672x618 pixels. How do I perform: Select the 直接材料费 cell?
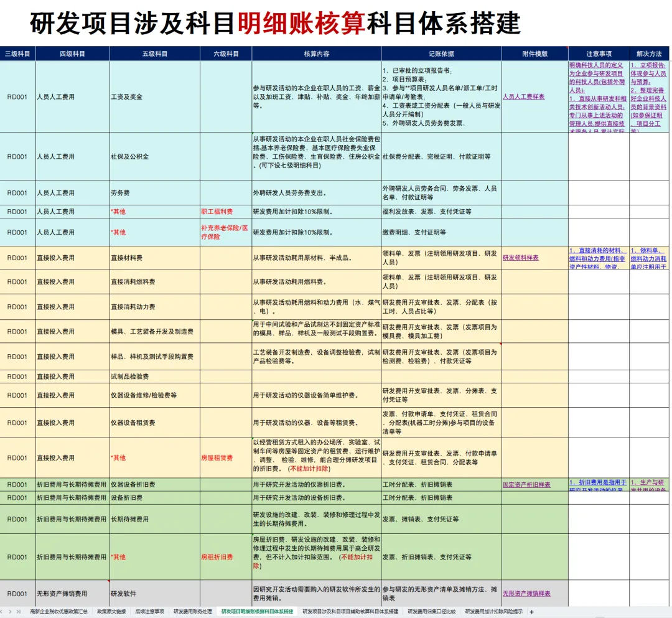pyautogui.click(x=155, y=258)
